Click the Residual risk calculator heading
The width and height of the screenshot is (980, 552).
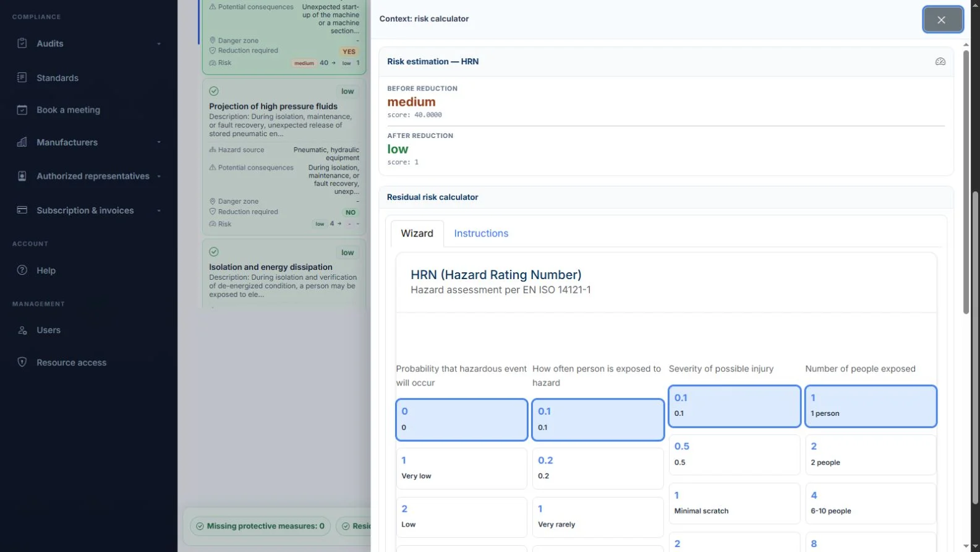pyautogui.click(x=433, y=197)
